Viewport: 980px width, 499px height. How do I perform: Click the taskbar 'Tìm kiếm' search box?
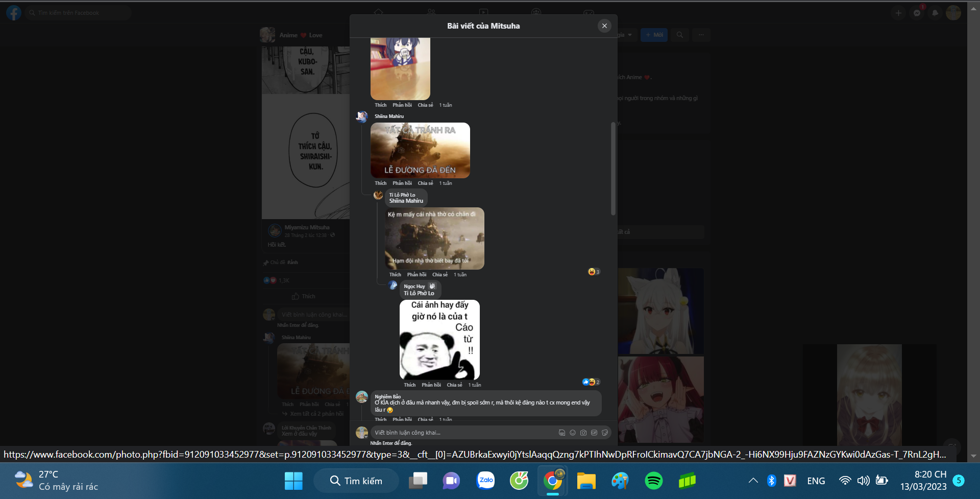(356, 481)
